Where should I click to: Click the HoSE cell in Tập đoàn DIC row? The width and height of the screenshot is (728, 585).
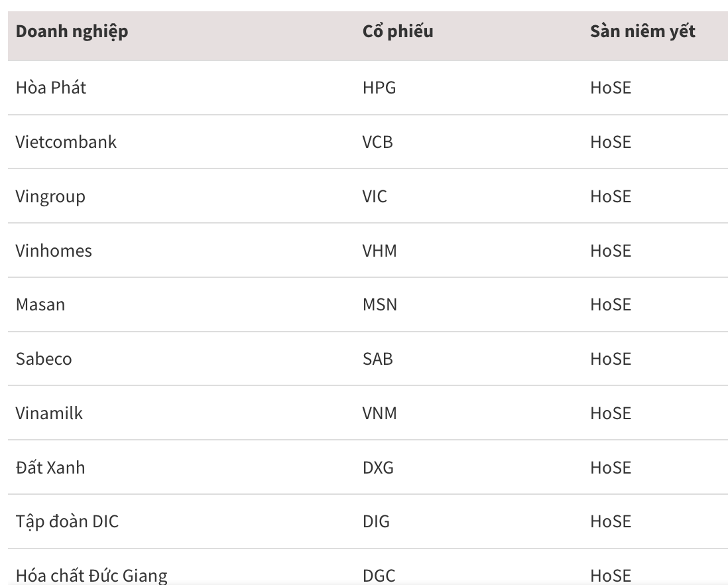611,522
